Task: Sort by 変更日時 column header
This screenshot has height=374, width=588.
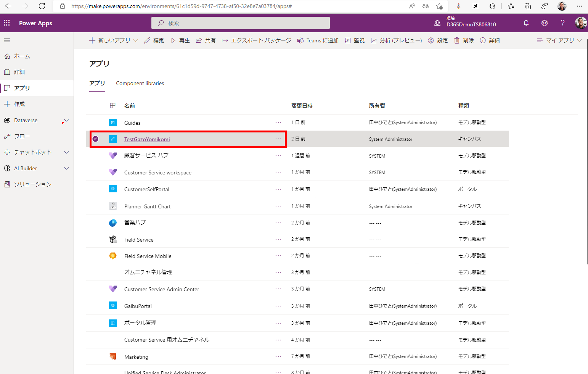Action: (x=302, y=106)
